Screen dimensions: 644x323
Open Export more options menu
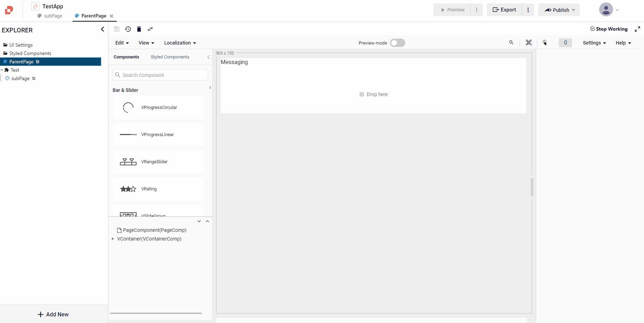pos(528,10)
